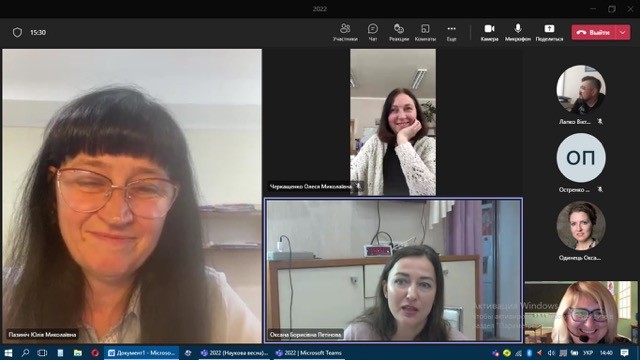640x360 pixels.
Task: Toggle the Microphone mute
Action: point(518,32)
